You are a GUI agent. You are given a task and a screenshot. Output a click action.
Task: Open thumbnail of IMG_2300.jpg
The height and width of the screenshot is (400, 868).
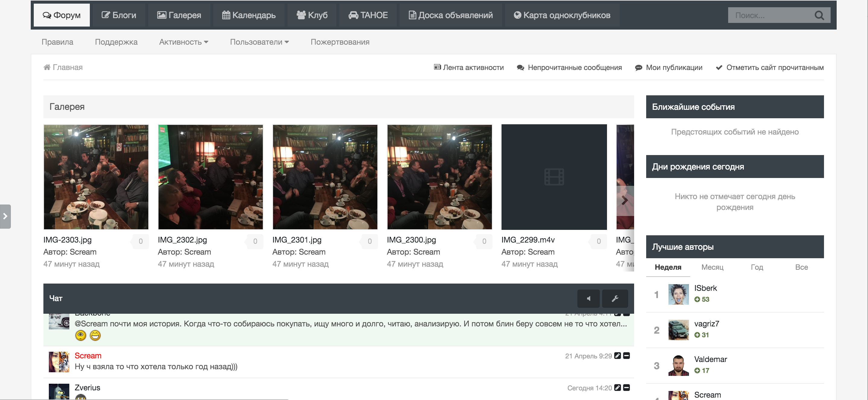click(x=440, y=177)
